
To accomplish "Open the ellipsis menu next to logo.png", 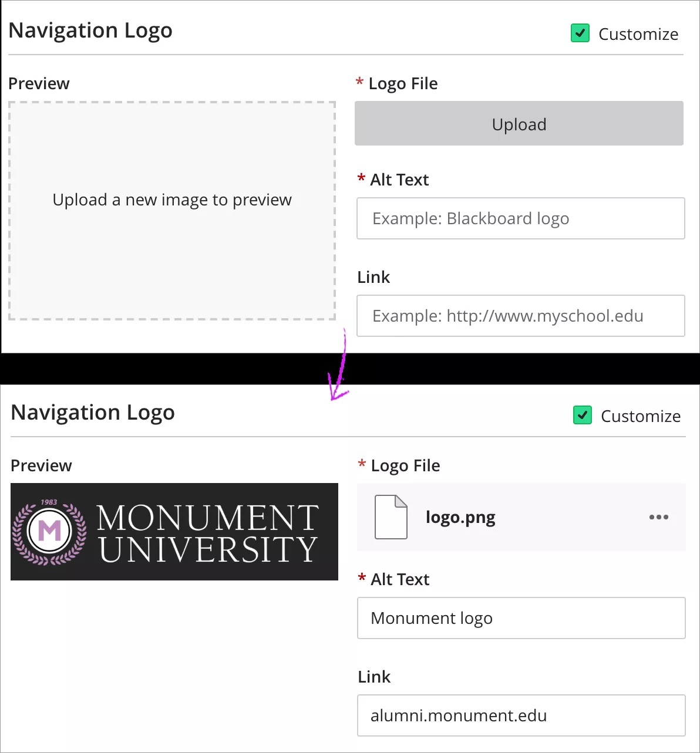I will [659, 517].
